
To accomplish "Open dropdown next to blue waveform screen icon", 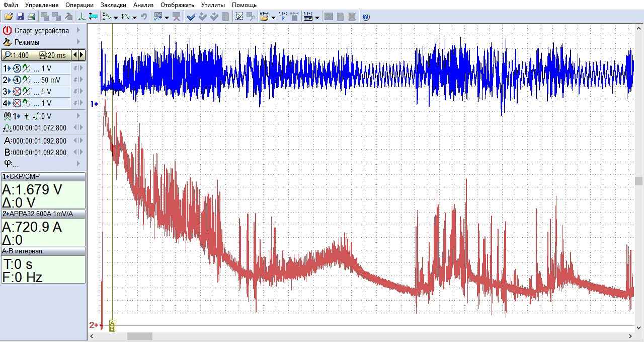I will (x=167, y=17).
